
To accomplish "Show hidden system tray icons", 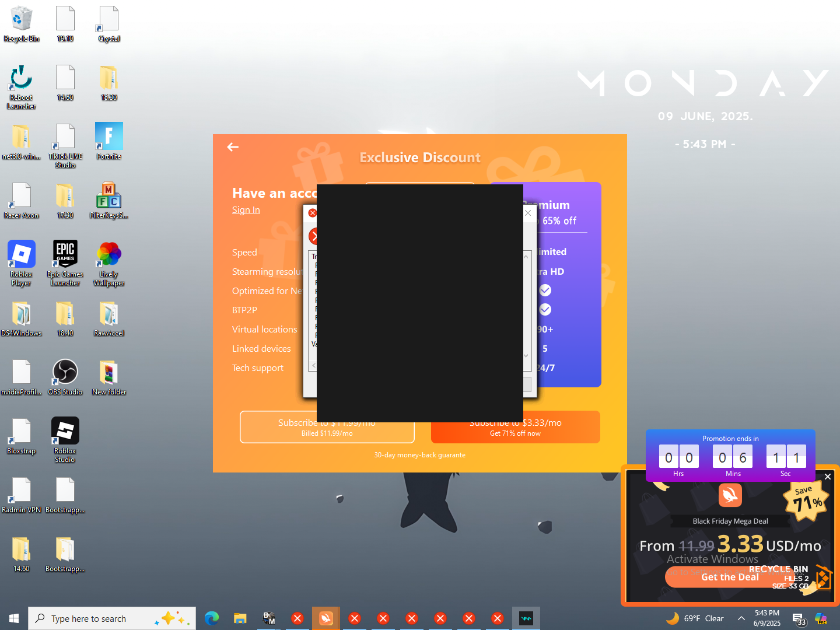I will [741, 618].
